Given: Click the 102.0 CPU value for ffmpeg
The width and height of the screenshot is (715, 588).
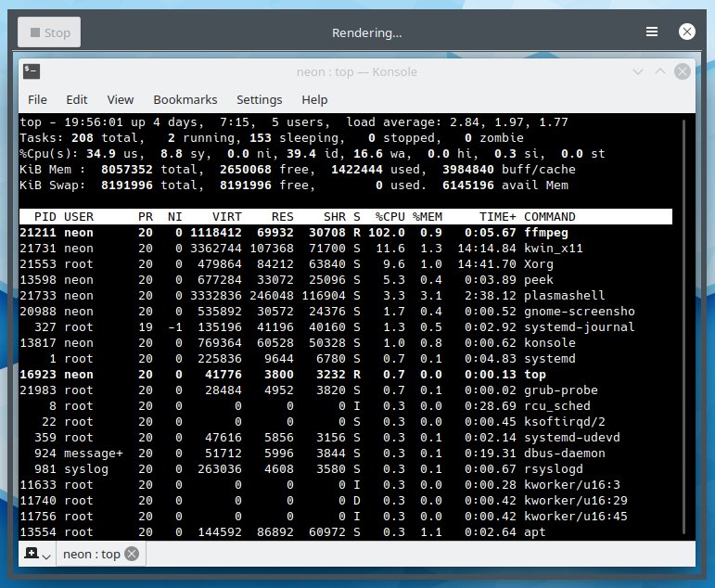Looking at the screenshot, I should pos(386,233).
